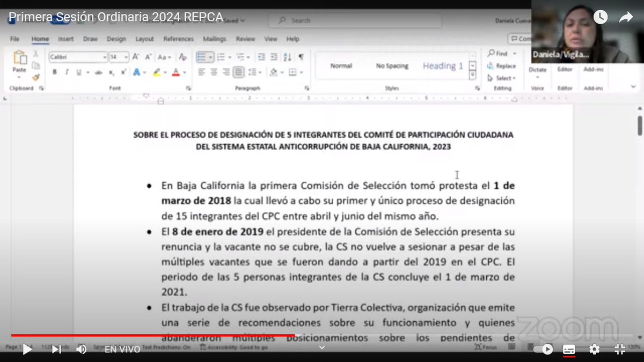Click Replace in Editing group
This screenshot has height=362, width=644.
pos(502,66)
